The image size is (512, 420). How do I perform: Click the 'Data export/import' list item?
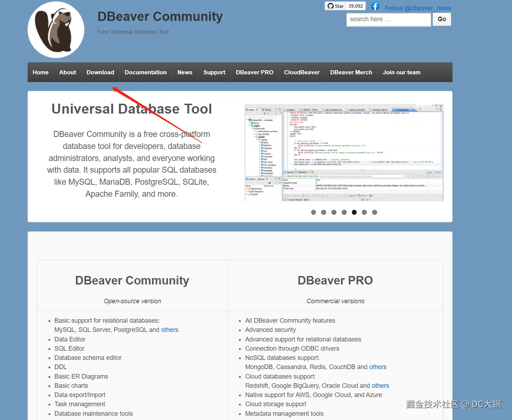pos(80,395)
